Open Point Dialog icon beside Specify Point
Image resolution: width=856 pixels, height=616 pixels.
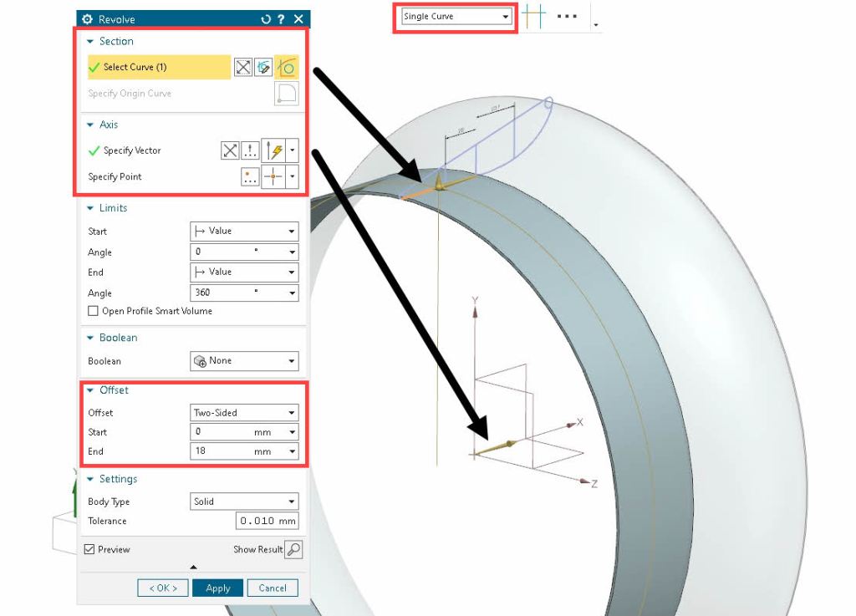coord(250,177)
